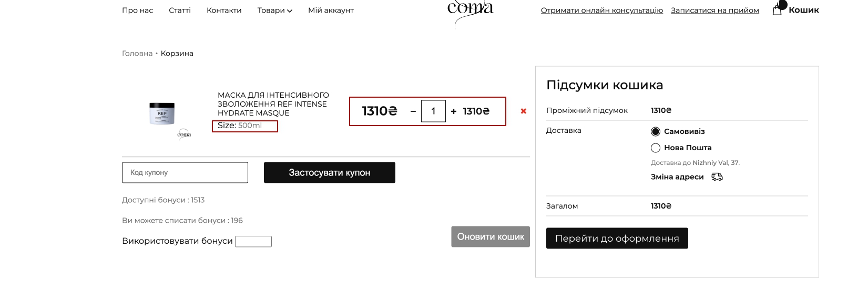The height and width of the screenshot is (301, 868).
Task: Open Отримати онлайн консультацію link
Action: tap(601, 11)
